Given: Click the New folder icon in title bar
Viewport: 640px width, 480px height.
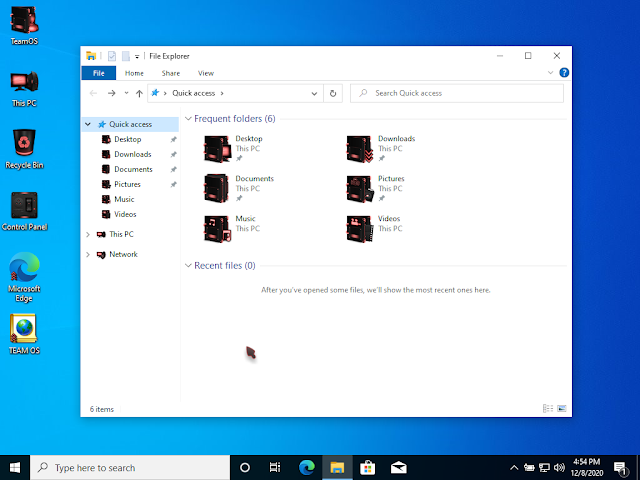Looking at the screenshot, I should pos(126,56).
